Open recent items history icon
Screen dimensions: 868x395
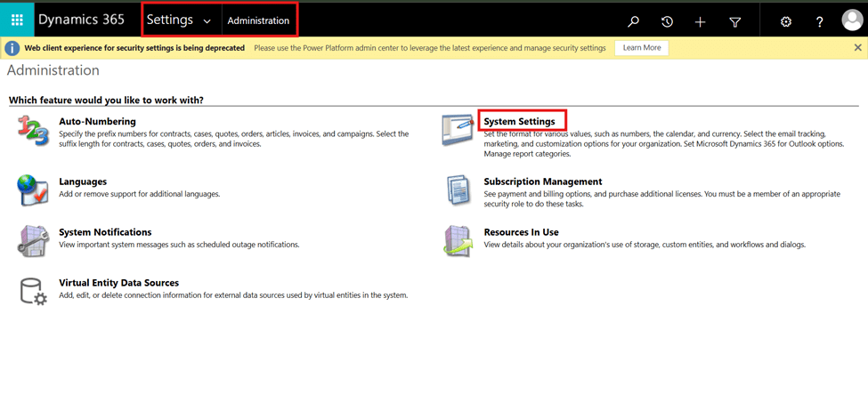(667, 21)
